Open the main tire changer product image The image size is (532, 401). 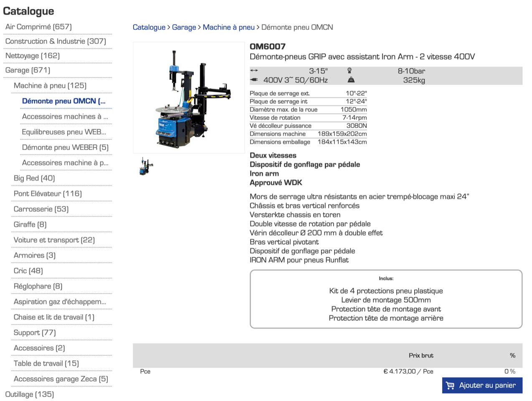[x=189, y=98]
